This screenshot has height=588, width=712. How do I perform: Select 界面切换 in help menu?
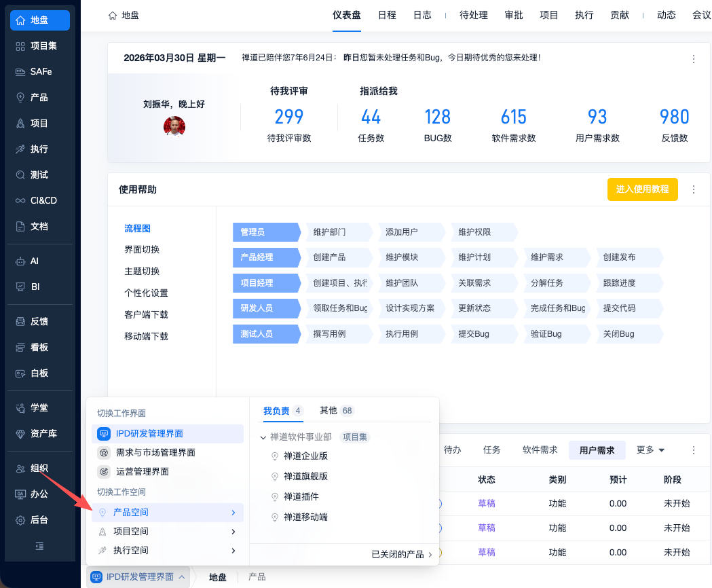click(x=142, y=250)
